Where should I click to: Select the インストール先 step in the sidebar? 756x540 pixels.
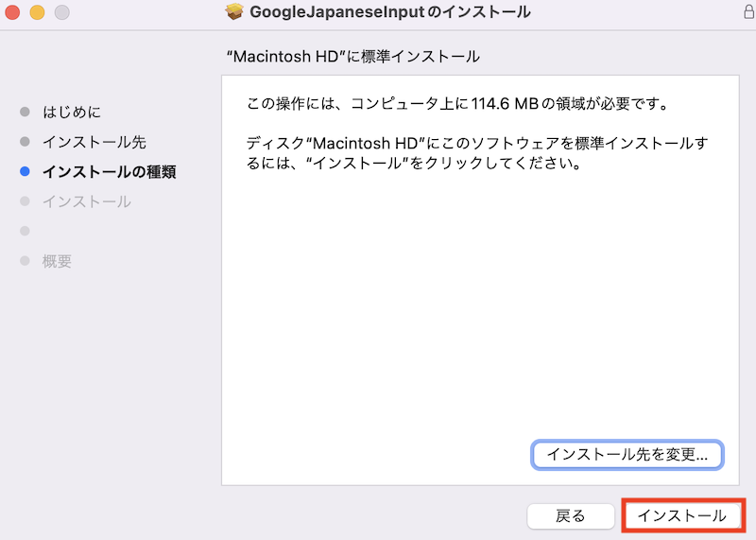pos(94,142)
